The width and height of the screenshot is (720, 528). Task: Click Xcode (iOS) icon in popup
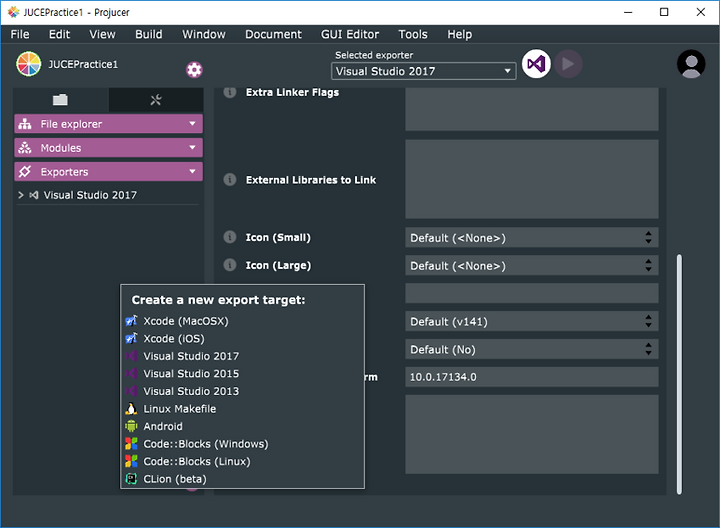tap(131, 338)
